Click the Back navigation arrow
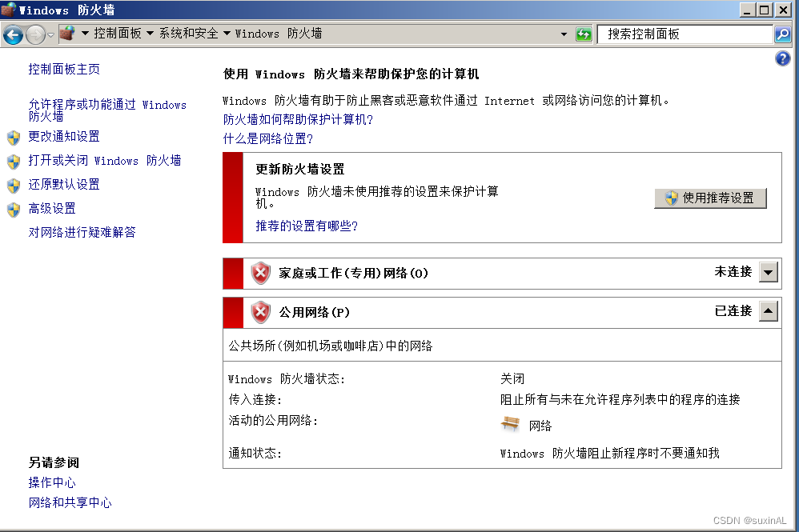799x532 pixels. coord(14,34)
